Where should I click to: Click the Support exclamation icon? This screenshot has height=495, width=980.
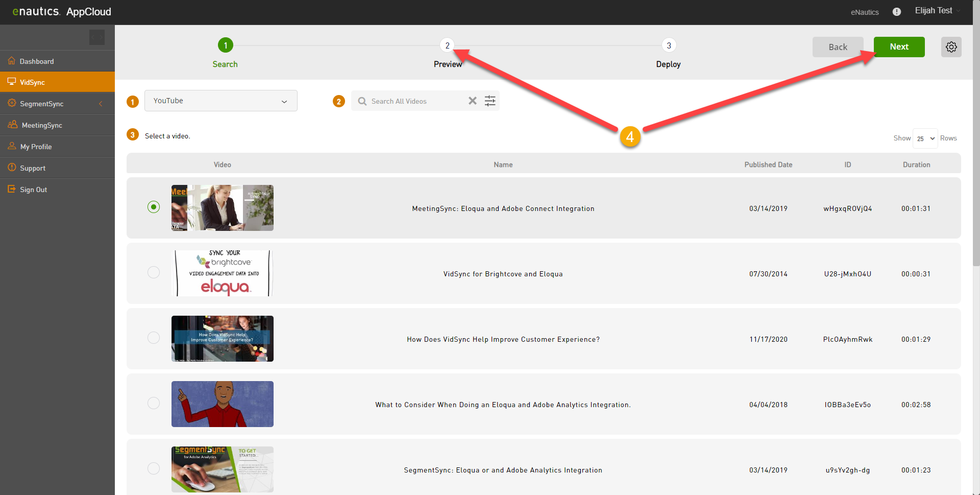coord(12,168)
